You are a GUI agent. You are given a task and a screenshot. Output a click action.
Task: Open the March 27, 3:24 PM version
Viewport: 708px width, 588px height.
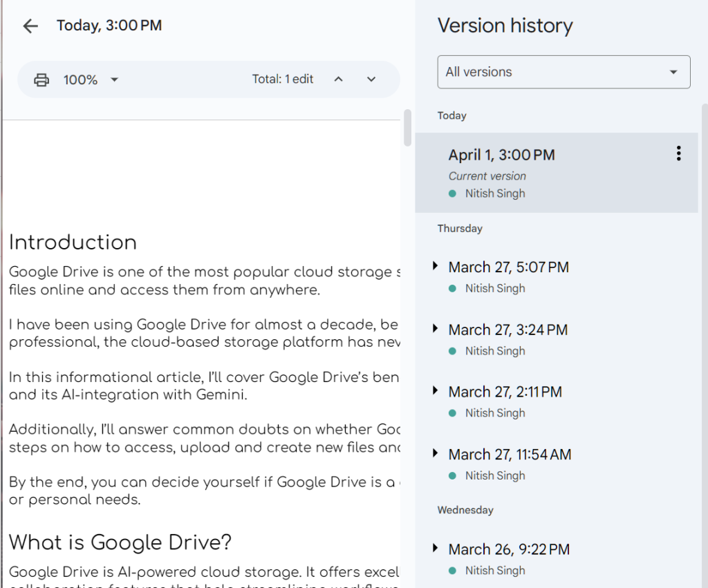pos(508,330)
